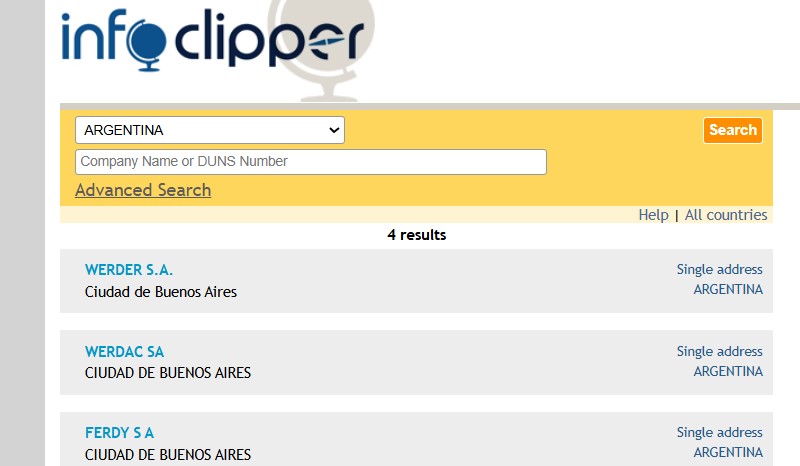This screenshot has height=466, width=800.
Task: Open the Advanced Search link
Action: point(143,190)
